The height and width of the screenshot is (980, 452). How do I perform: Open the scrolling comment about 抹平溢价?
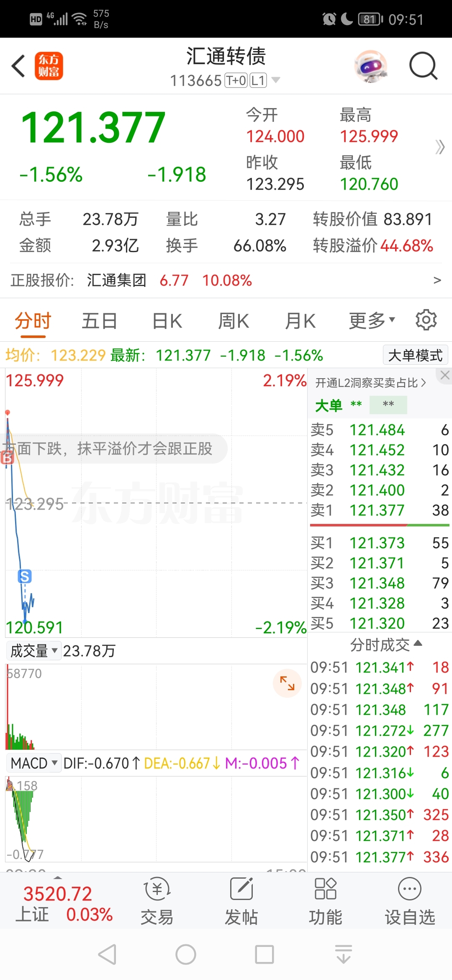click(114, 449)
